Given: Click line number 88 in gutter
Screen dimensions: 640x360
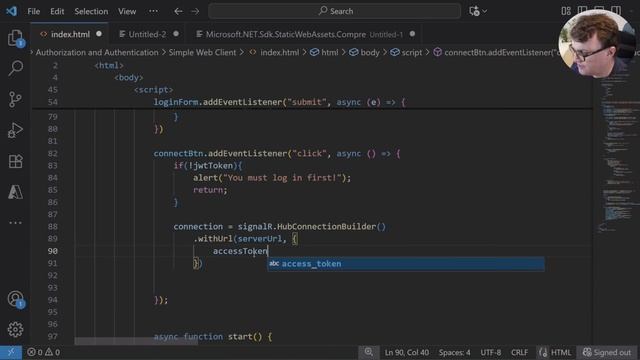Looking at the screenshot, I should (x=53, y=227).
